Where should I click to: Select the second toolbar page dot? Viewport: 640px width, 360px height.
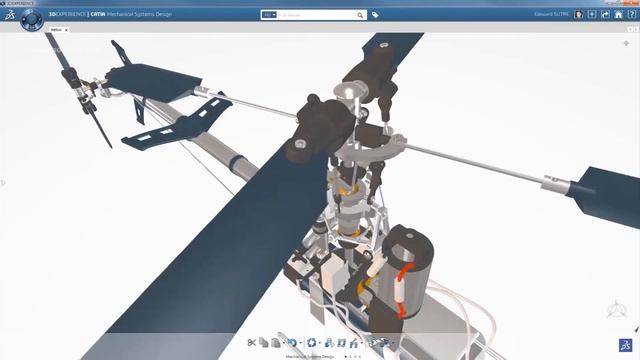[x=350, y=357]
